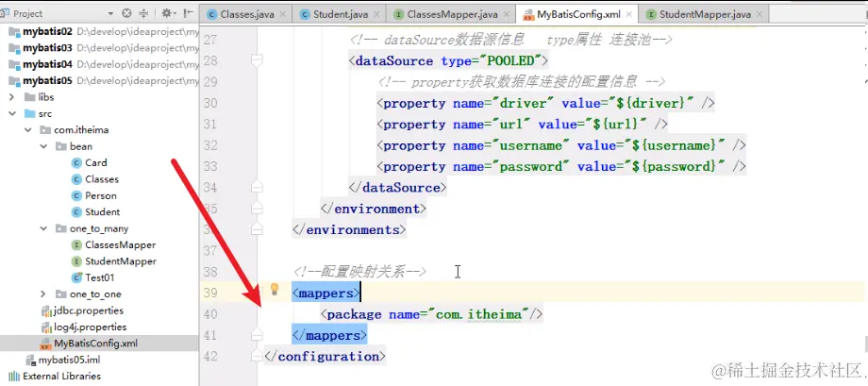Close the Classes.java tab
868x386 pixels.
(283, 15)
